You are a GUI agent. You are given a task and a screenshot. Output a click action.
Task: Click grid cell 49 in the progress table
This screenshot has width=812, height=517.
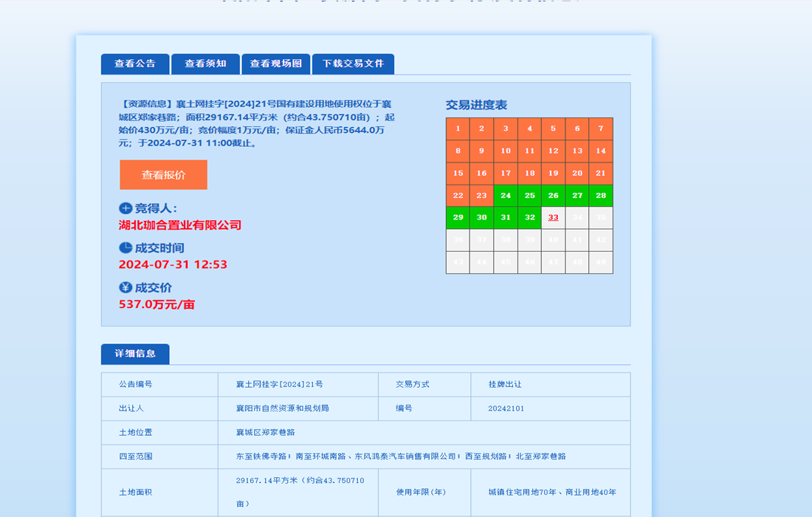601,261
